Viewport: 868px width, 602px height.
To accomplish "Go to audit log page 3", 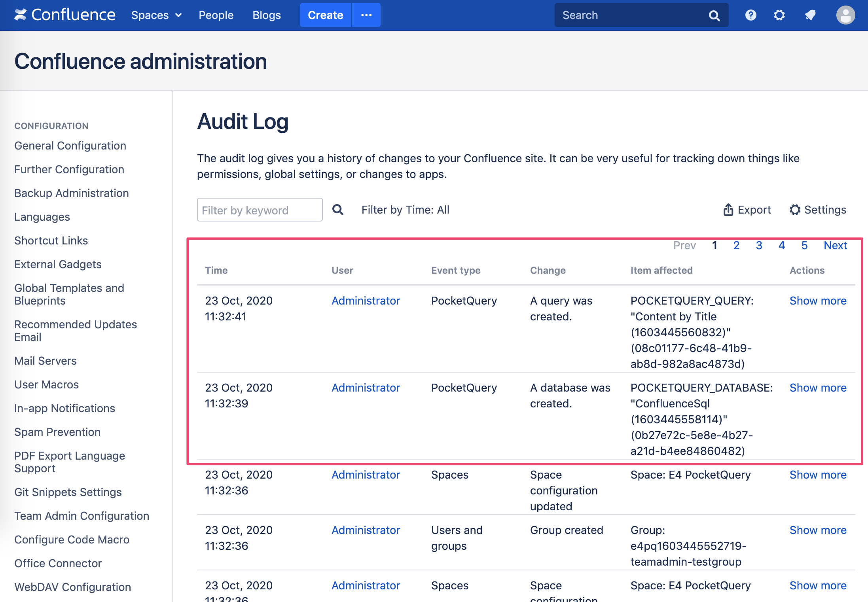I will (759, 245).
